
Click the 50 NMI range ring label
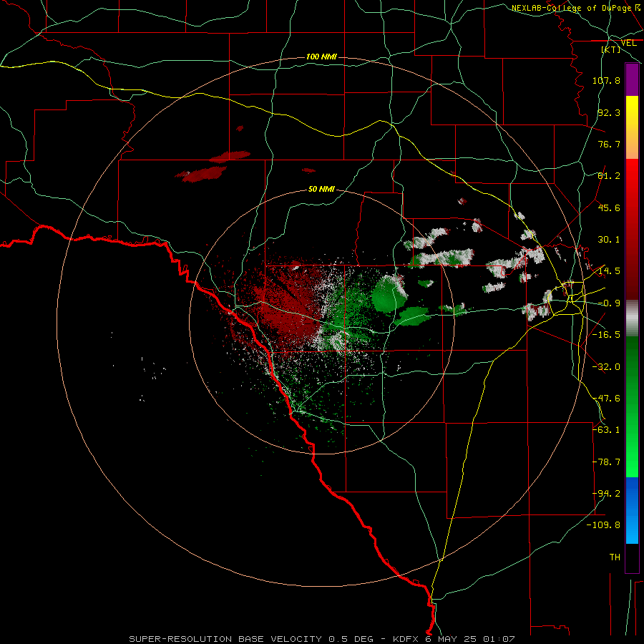(x=321, y=189)
